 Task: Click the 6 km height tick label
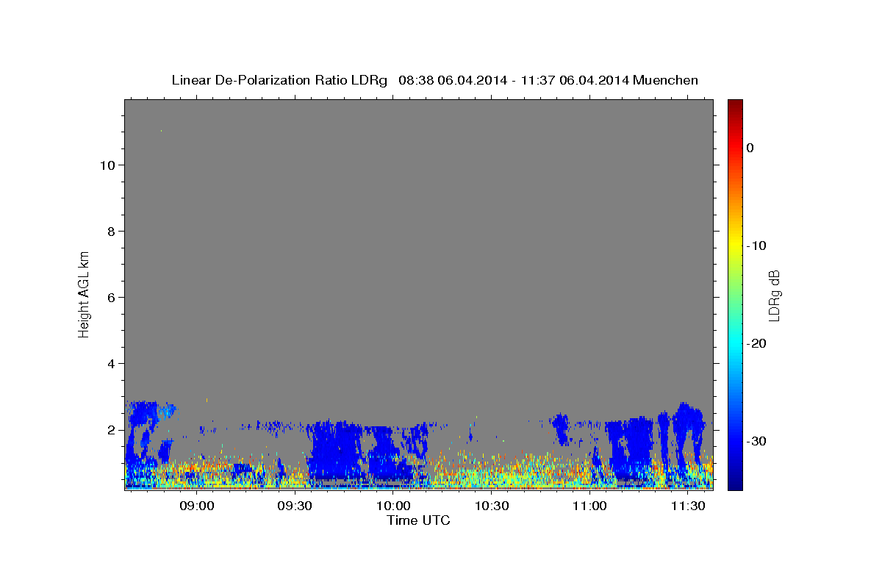click(112, 297)
